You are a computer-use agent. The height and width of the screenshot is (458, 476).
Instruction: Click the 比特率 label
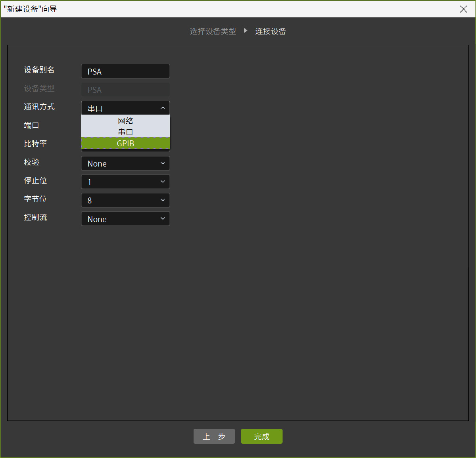pyautogui.click(x=35, y=144)
